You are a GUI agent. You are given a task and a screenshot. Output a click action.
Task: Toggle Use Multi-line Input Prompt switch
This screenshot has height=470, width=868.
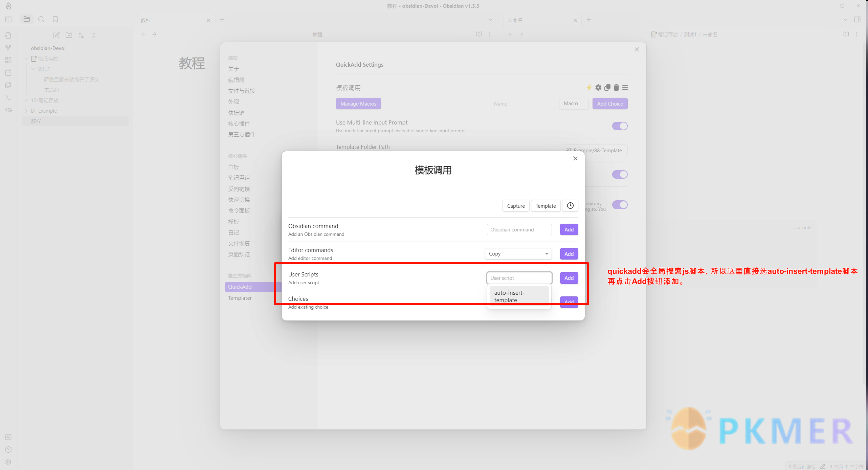click(x=620, y=126)
